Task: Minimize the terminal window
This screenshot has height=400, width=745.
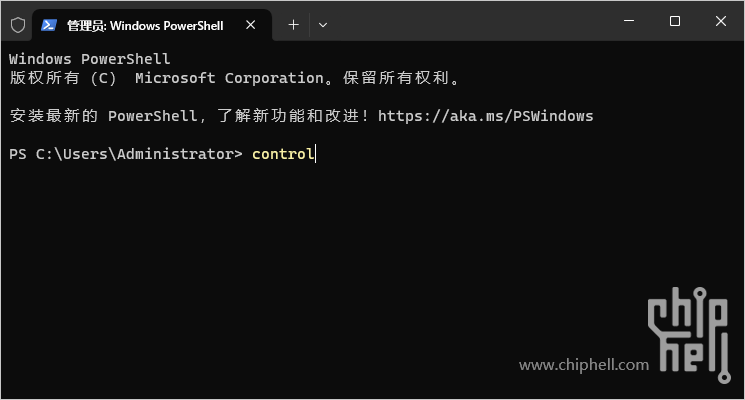Action: (x=629, y=21)
